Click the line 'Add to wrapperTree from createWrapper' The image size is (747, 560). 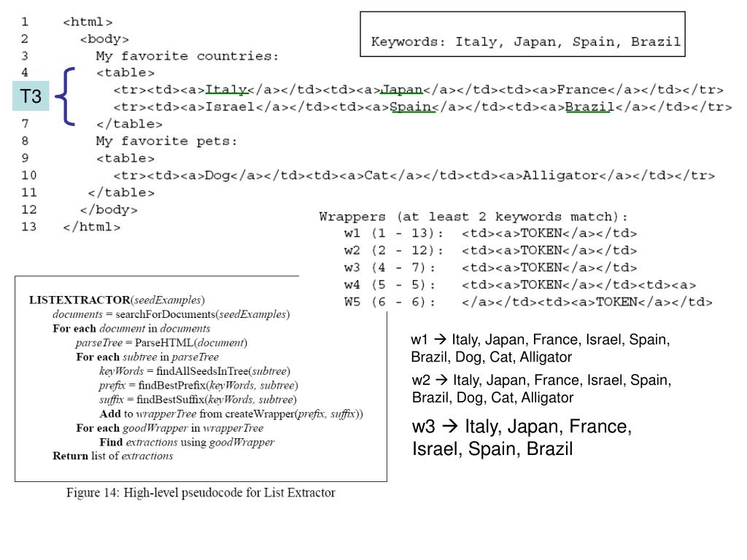pyautogui.click(x=231, y=414)
